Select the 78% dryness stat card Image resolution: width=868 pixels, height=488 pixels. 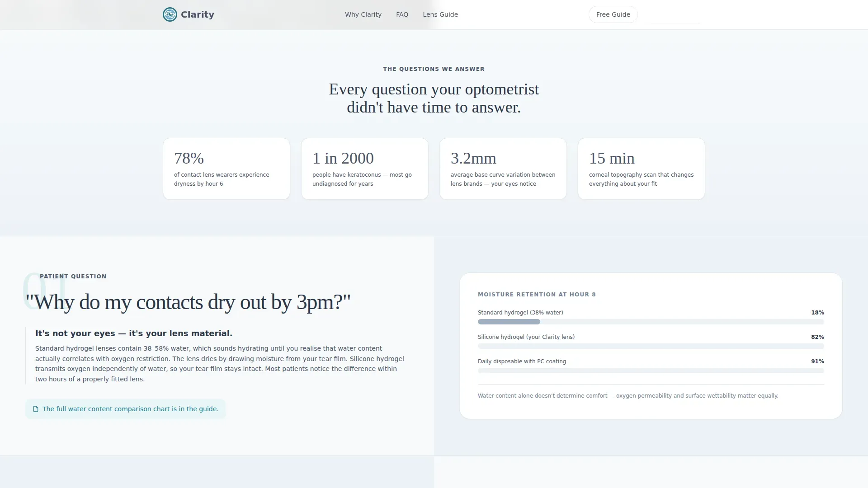click(x=226, y=169)
